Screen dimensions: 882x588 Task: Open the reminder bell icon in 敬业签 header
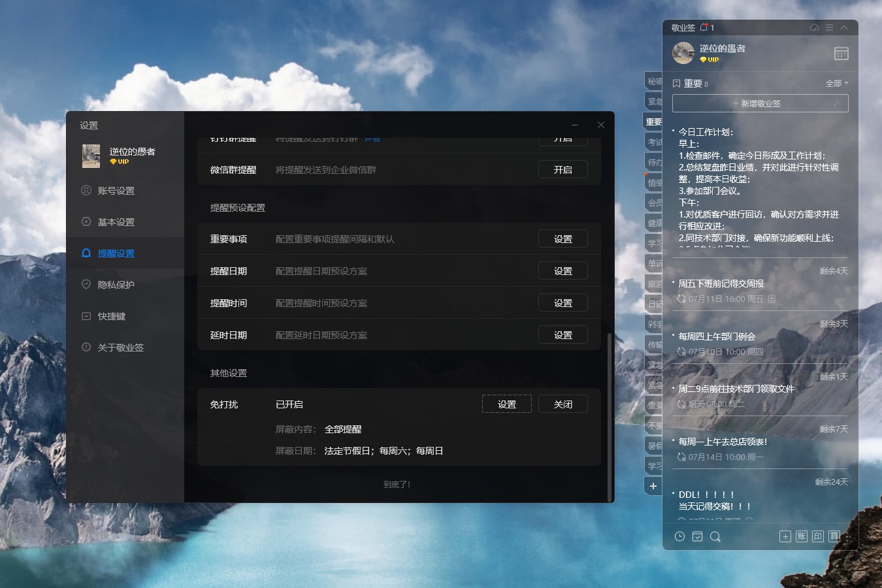(x=704, y=27)
